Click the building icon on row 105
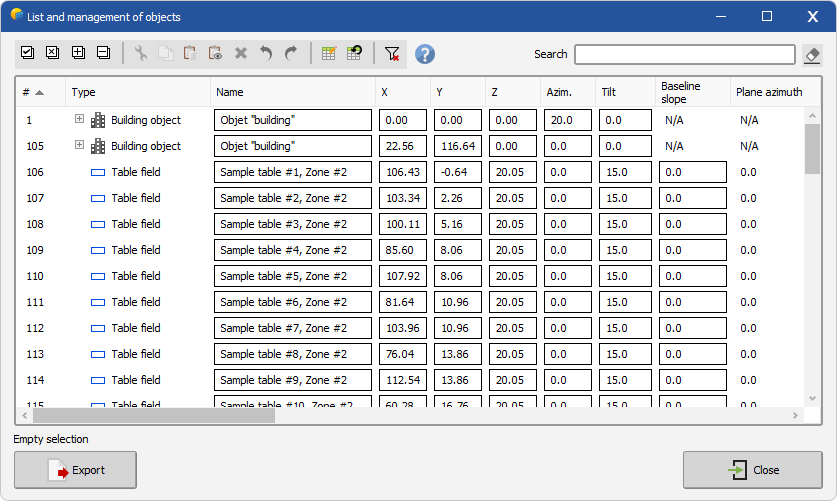 pos(98,146)
